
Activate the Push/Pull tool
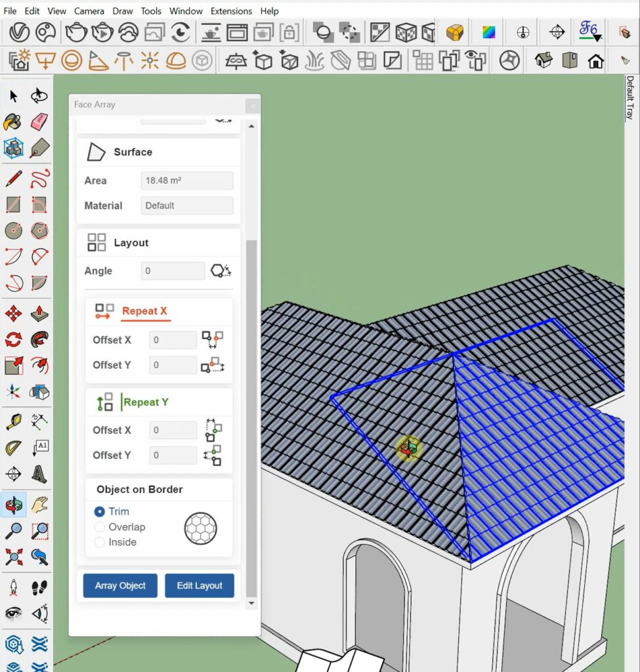[x=39, y=312]
